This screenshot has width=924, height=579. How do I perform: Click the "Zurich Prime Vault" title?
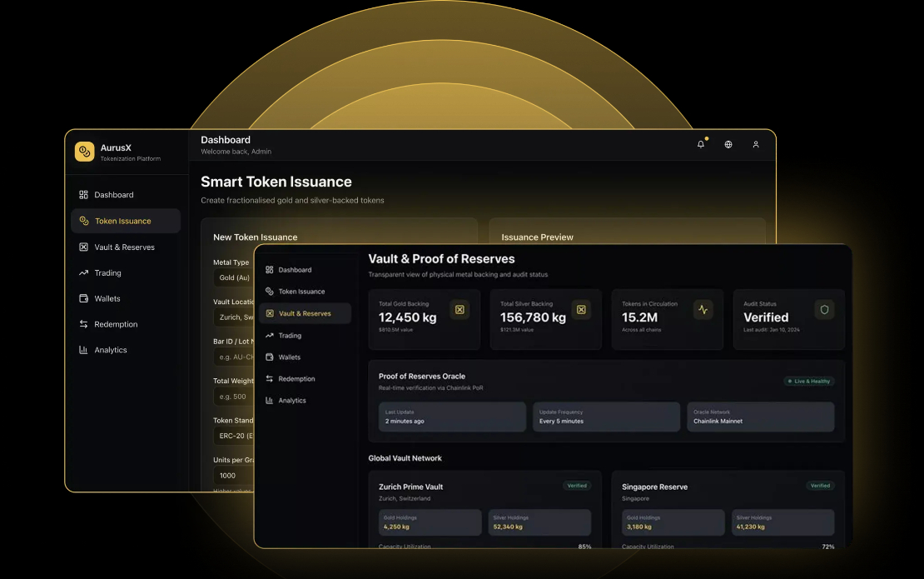pos(410,487)
